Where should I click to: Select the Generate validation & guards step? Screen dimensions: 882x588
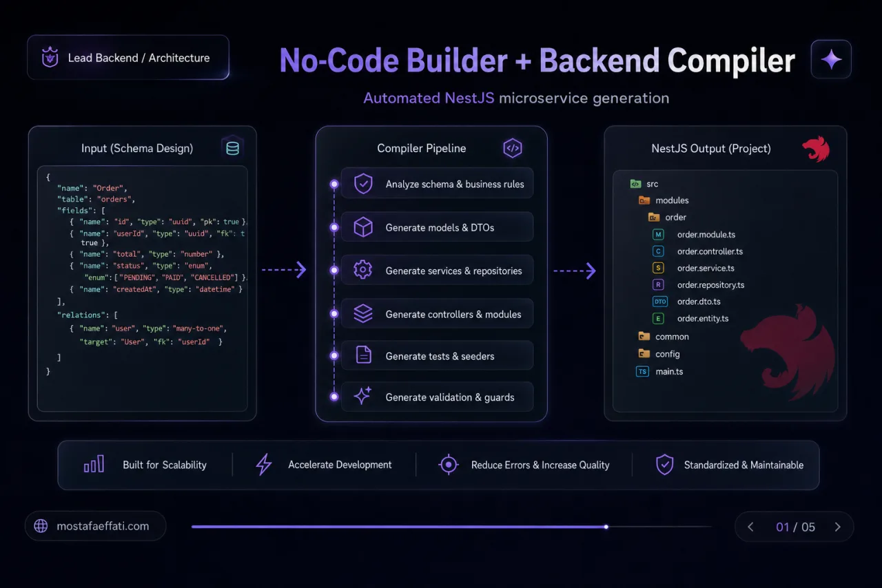437,397
